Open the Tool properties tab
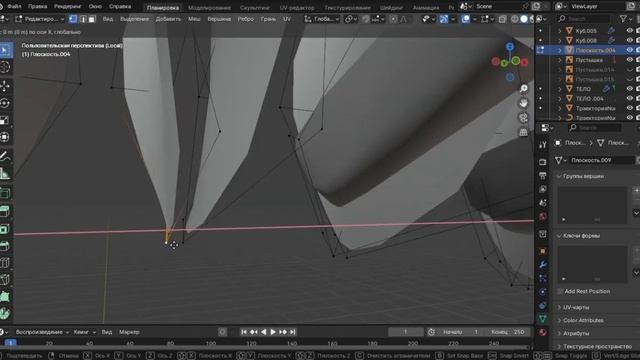640x360 pixels. [x=542, y=145]
